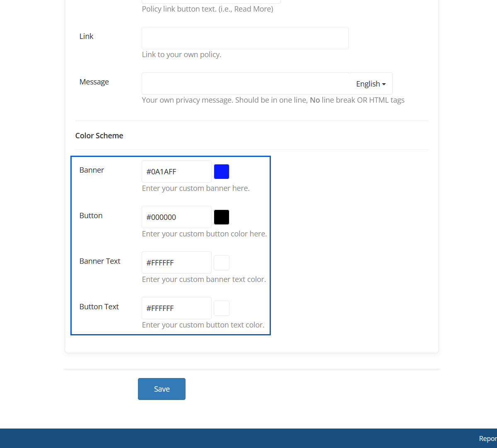The width and height of the screenshot is (497, 448).
Task: Pick the white Banner Text color swatch
Action: point(222,263)
